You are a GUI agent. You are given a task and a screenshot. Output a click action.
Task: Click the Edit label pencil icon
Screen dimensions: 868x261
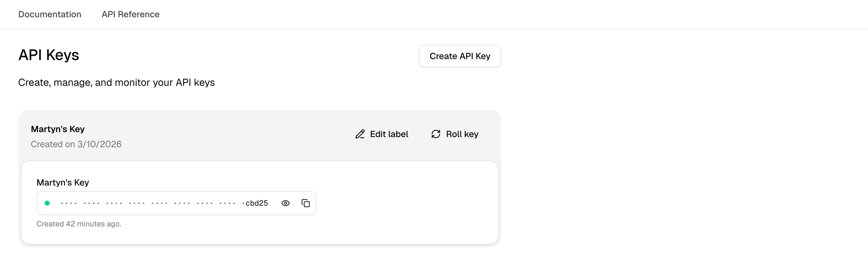click(x=360, y=134)
